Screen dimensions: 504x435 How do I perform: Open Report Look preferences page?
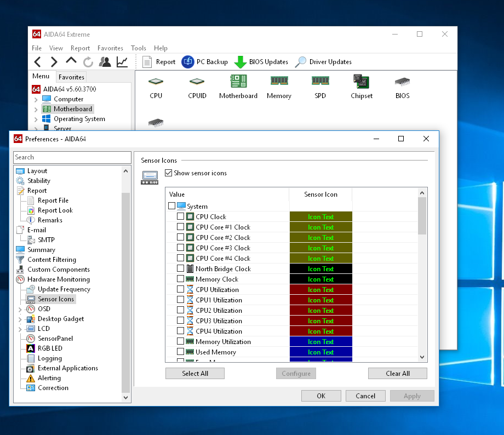point(55,210)
